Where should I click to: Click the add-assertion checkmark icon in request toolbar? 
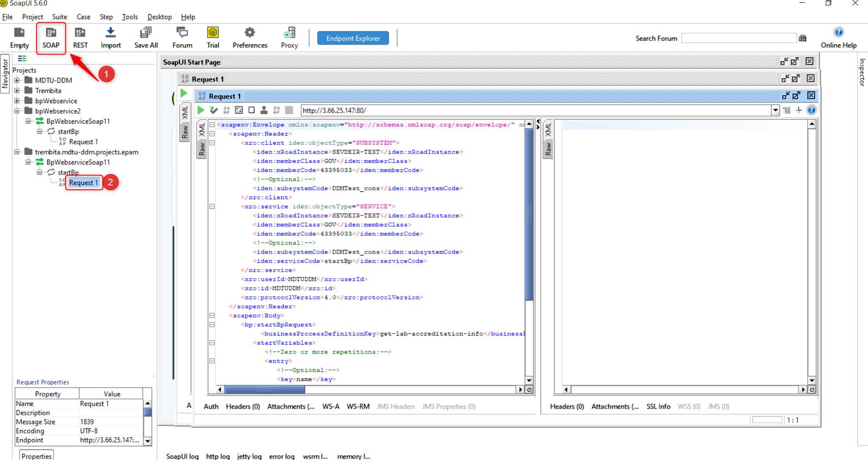point(213,110)
